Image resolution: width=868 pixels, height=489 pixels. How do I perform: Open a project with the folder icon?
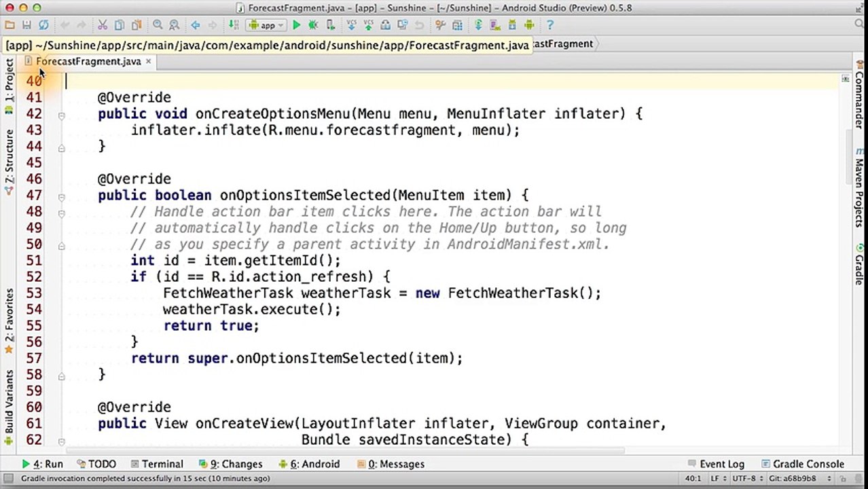pos(9,25)
